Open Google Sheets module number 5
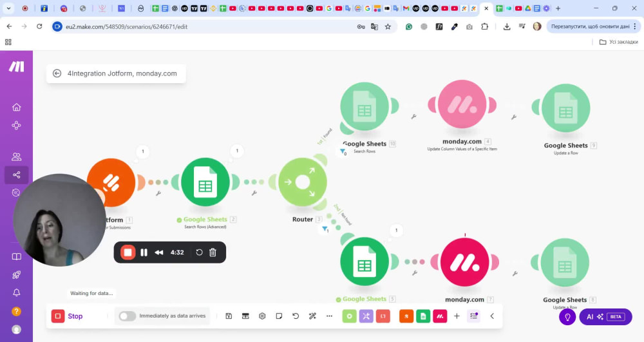This screenshot has height=342, width=644. click(365, 261)
